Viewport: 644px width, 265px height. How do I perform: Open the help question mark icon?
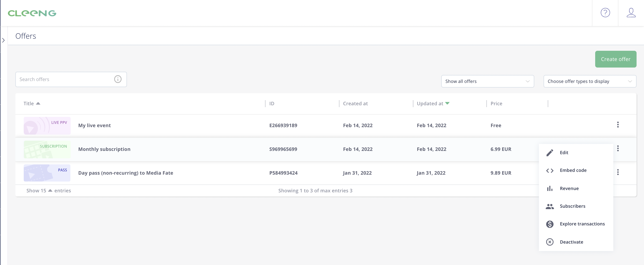tap(605, 13)
